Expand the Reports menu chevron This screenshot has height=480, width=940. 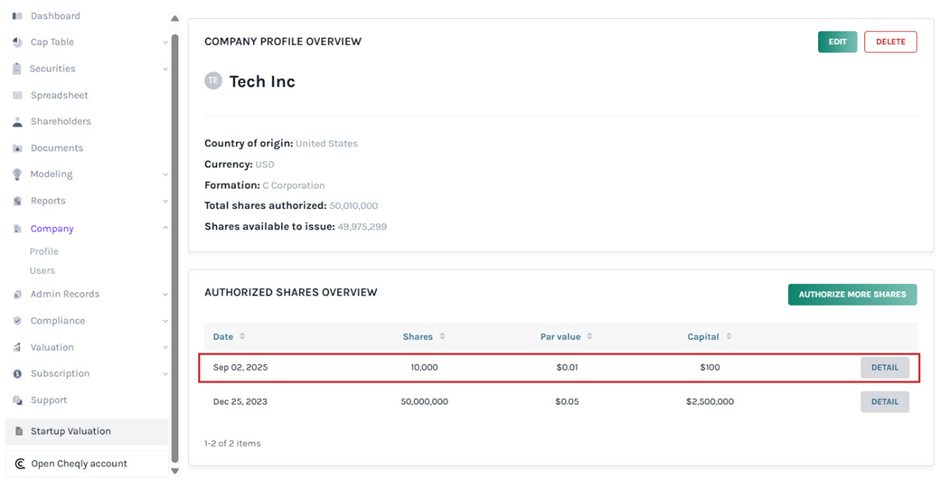[x=165, y=201]
